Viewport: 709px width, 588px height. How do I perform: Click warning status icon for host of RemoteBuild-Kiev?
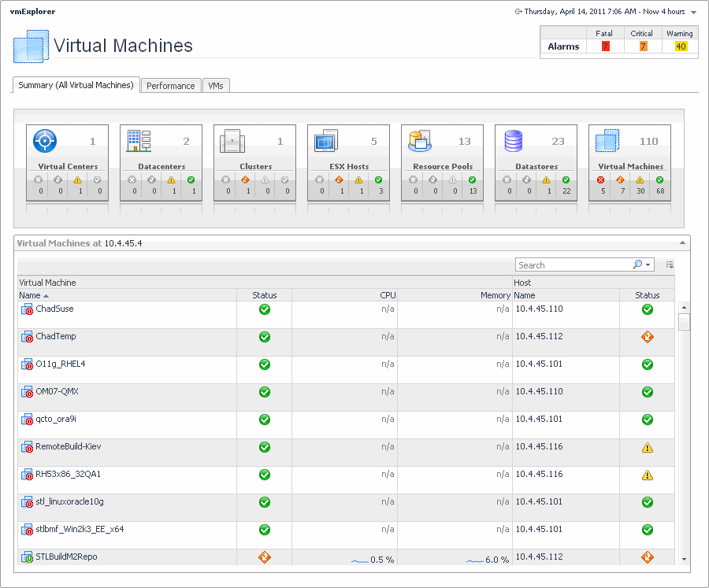click(648, 447)
